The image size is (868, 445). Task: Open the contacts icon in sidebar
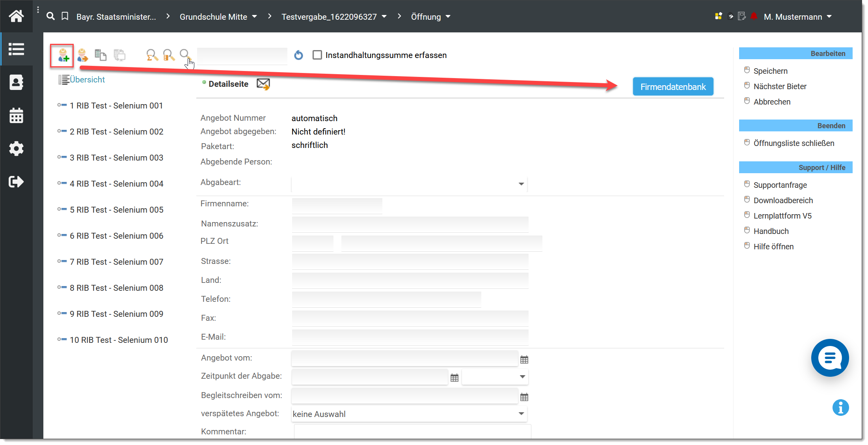[x=16, y=82]
